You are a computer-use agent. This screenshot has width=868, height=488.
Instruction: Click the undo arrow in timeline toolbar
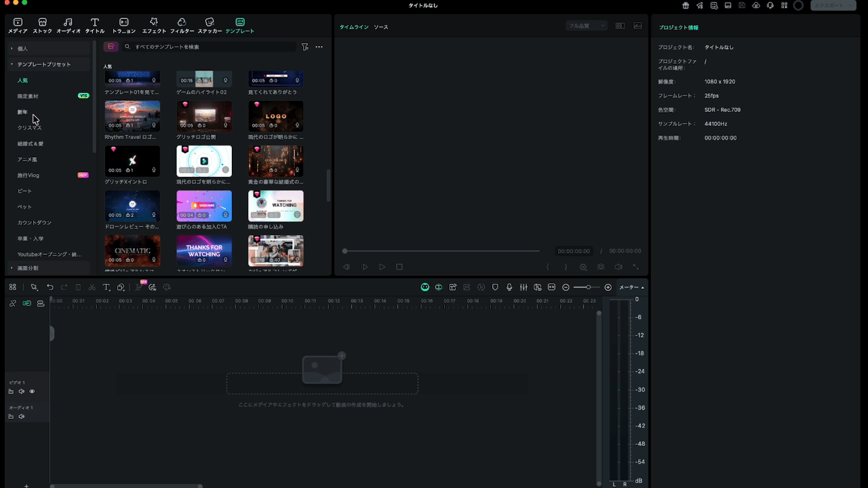[x=50, y=287]
